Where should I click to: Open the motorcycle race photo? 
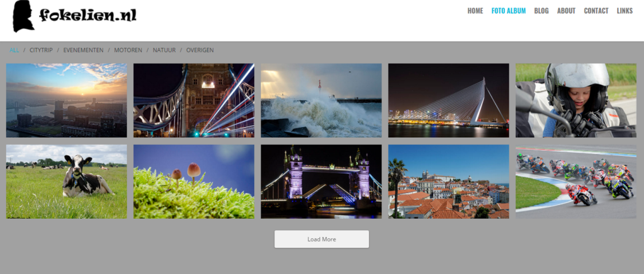click(x=576, y=182)
